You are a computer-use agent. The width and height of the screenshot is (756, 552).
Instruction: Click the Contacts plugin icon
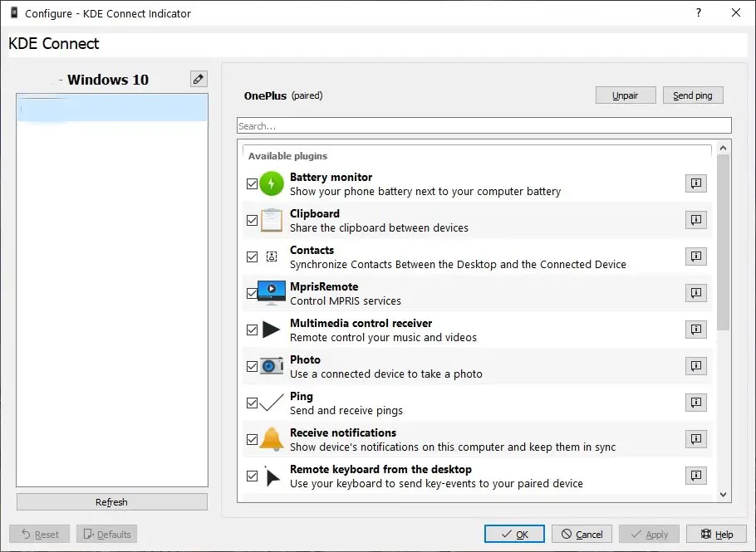point(272,256)
